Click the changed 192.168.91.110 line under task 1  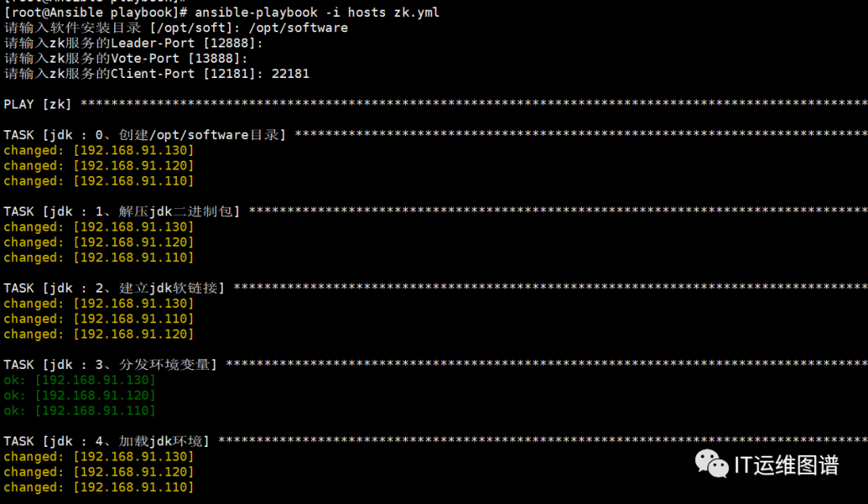coord(99,257)
